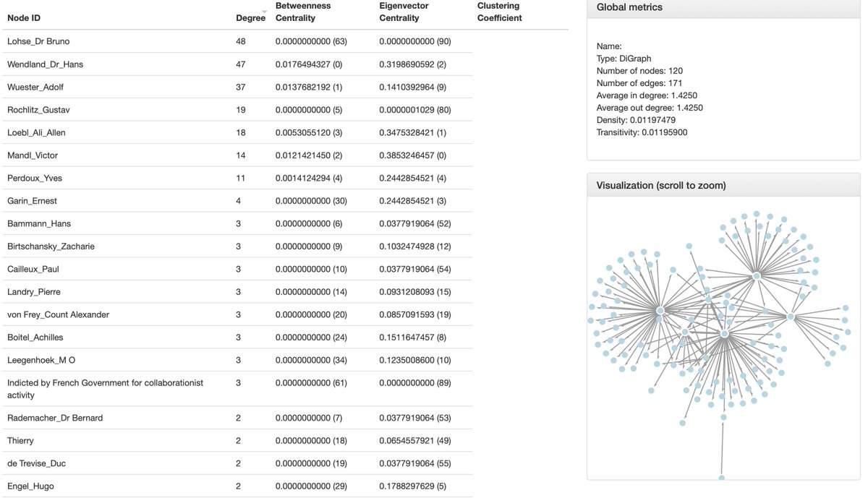Screen dimensions: 868x498
Task: Click eigenvector value 0.1788297629 (5)
Action: tap(413, 486)
